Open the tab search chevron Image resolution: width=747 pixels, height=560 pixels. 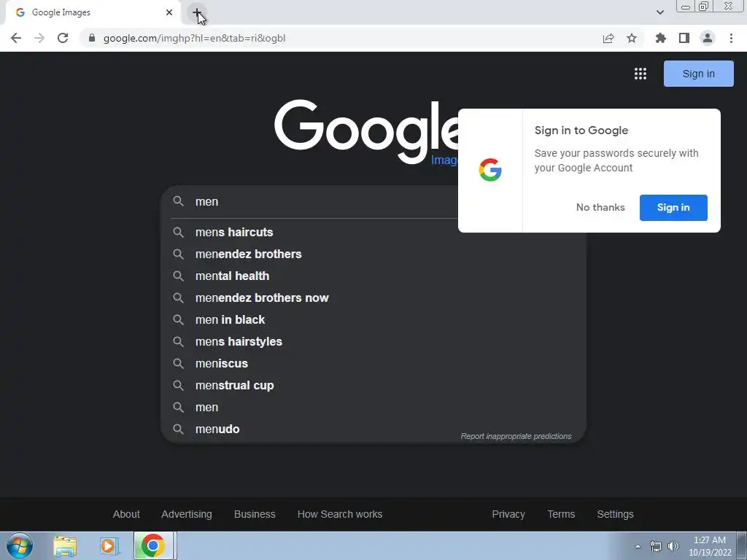coord(660,12)
